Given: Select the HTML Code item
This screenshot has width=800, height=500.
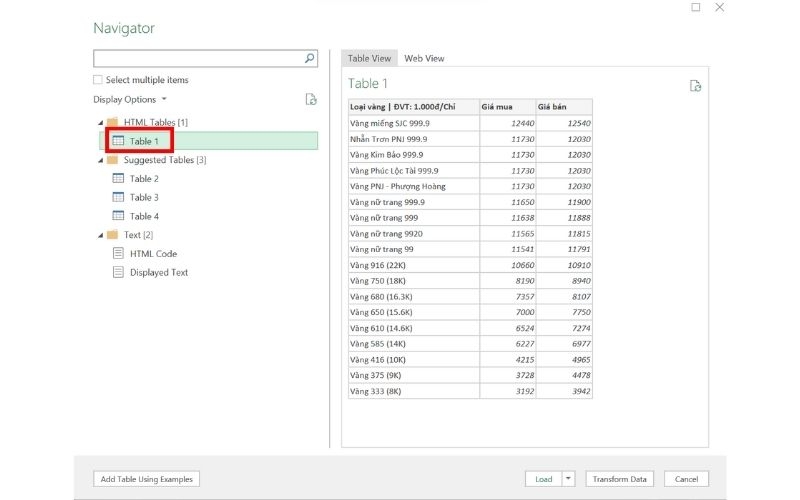Looking at the screenshot, I should click(x=153, y=254).
